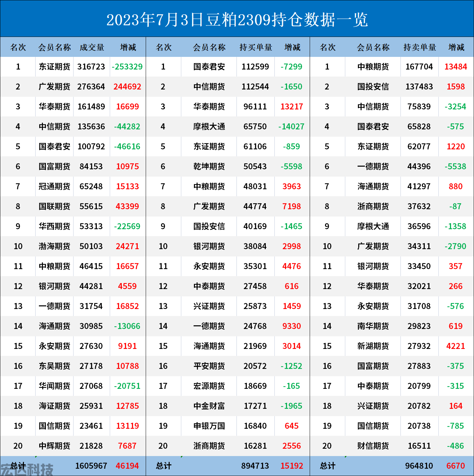The image size is (474, 476).
Task: Click member name 平安期货
Action: pyautogui.click(x=209, y=366)
